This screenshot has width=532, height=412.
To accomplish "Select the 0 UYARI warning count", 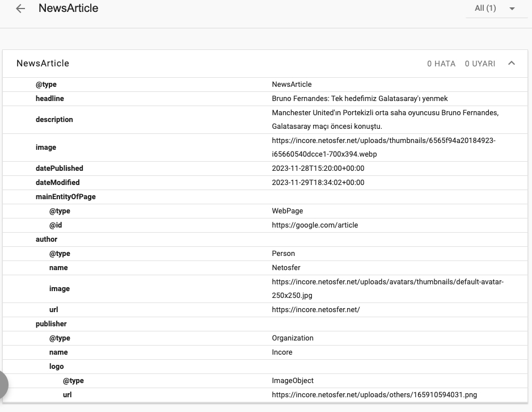I will click(480, 64).
